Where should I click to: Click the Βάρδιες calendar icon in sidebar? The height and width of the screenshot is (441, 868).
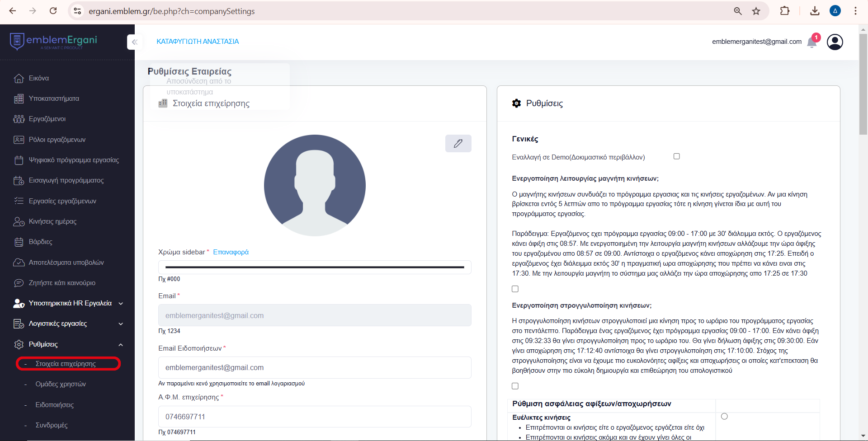(19, 242)
